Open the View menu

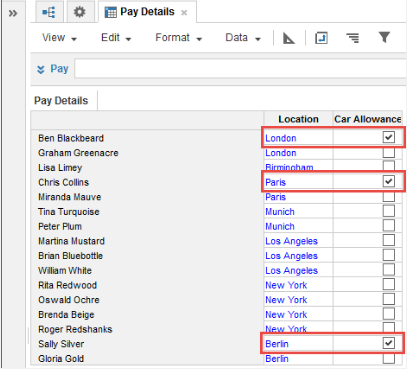pos(59,38)
